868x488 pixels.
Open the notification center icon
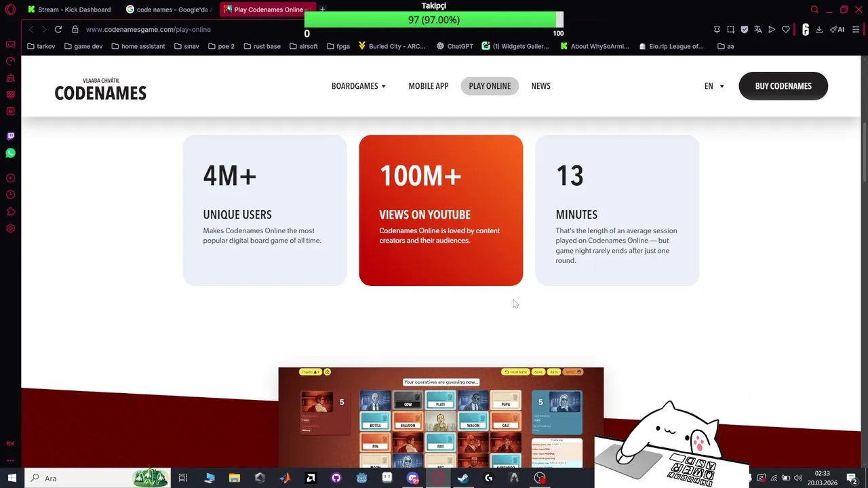coord(852,478)
